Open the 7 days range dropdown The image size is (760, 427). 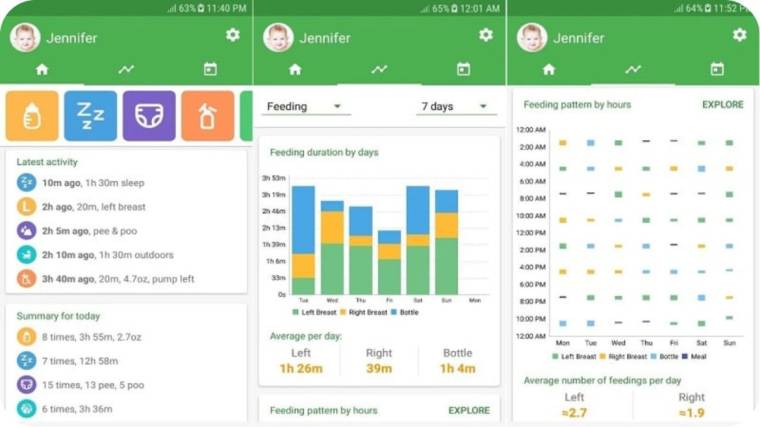click(455, 106)
